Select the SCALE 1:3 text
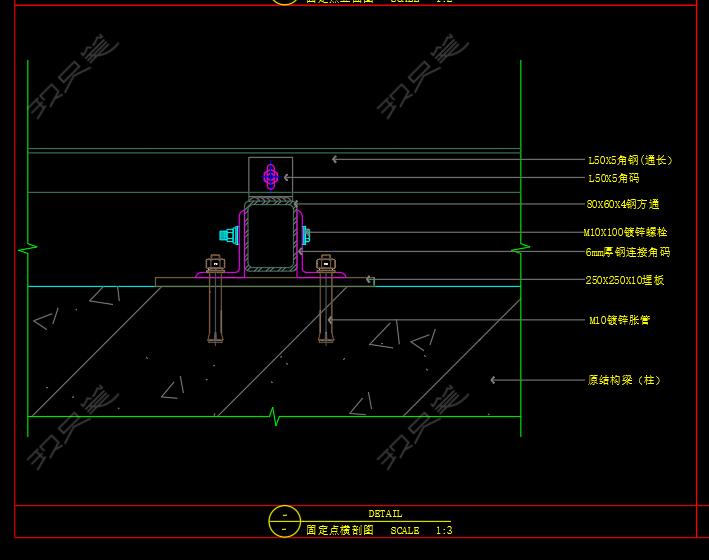Image resolution: width=709 pixels, height=560 pixels. (x=421, y=530)
